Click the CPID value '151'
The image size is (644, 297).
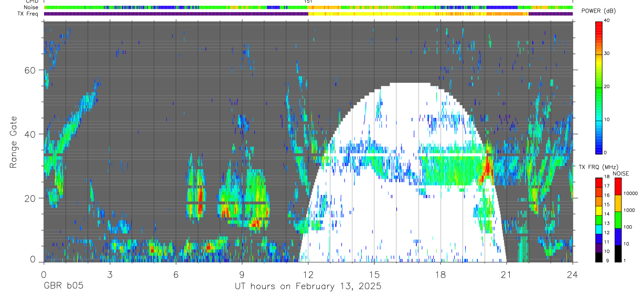click(308, 2)
